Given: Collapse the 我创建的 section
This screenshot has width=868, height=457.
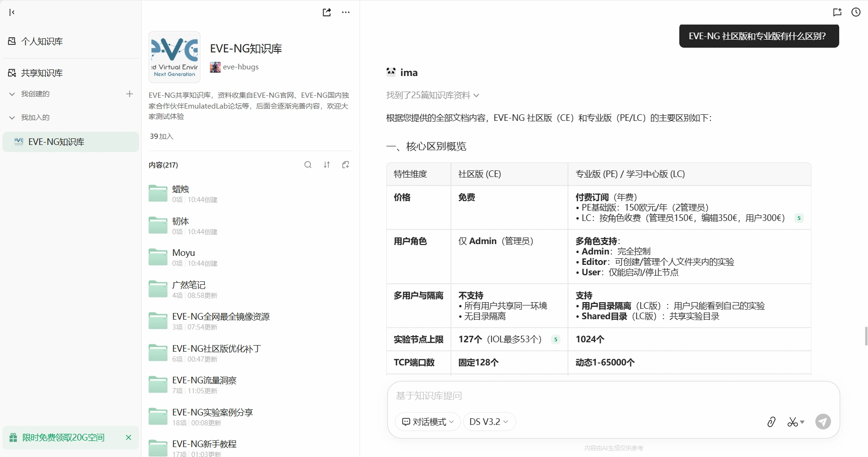Looking at the screenshot, I should click(x=12, y=94).
